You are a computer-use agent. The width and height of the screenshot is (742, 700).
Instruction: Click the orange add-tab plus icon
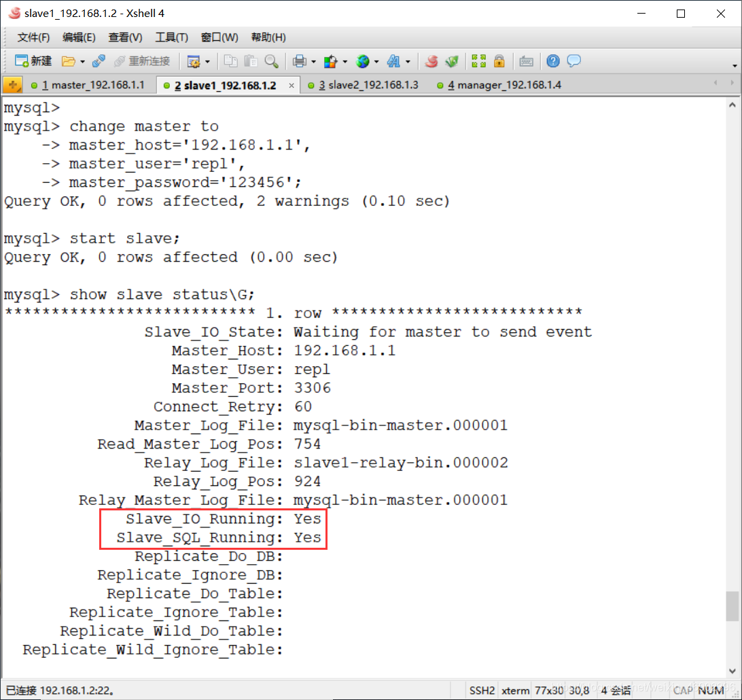[x=12, y=85]
